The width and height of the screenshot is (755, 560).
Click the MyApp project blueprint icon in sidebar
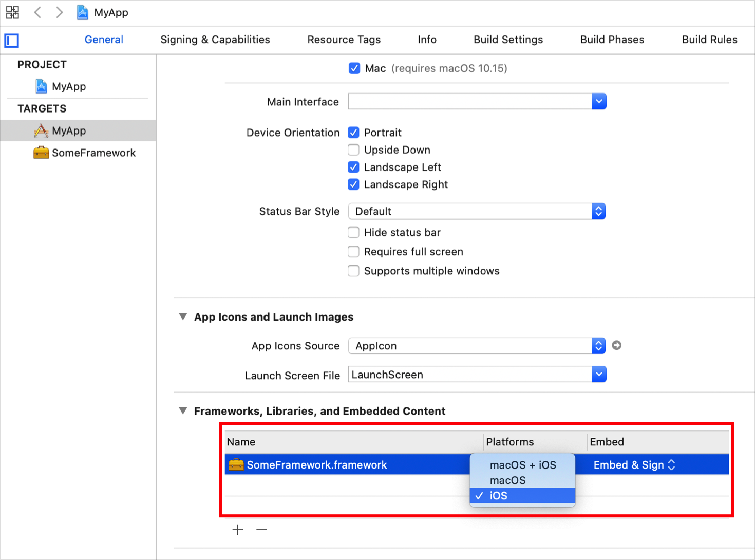pyautogui.click(x=41, y=86)
